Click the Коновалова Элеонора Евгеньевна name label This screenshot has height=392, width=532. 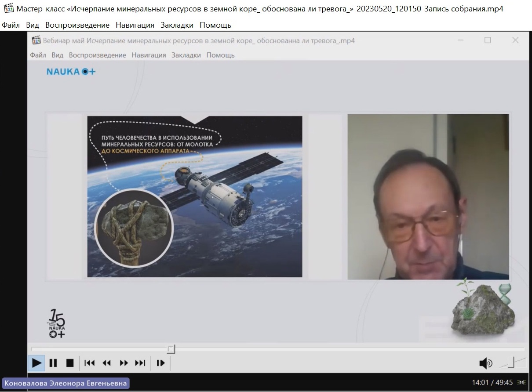66,383
